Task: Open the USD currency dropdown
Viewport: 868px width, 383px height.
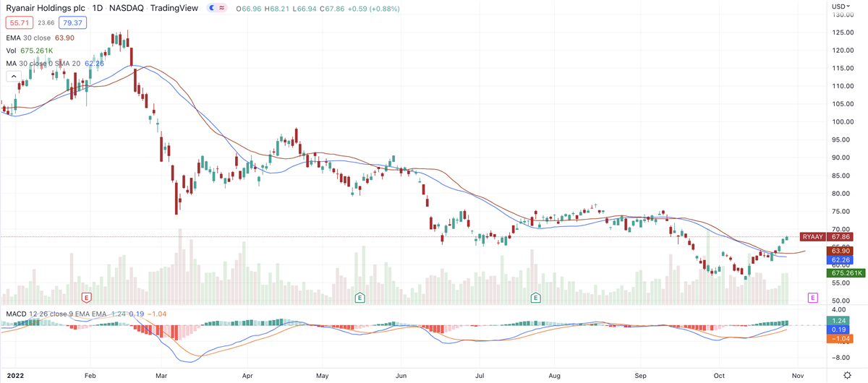Action: (840, 7)
